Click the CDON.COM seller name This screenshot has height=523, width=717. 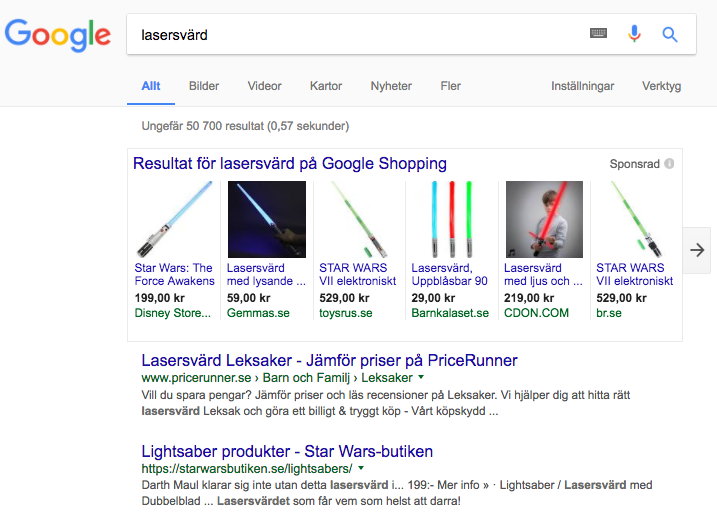[536, 313]
